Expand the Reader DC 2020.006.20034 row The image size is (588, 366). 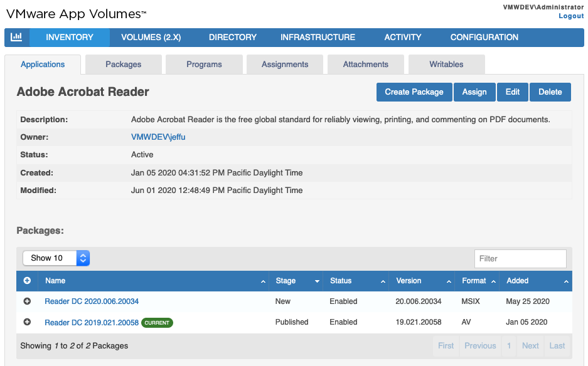click(x=27, y=301)
